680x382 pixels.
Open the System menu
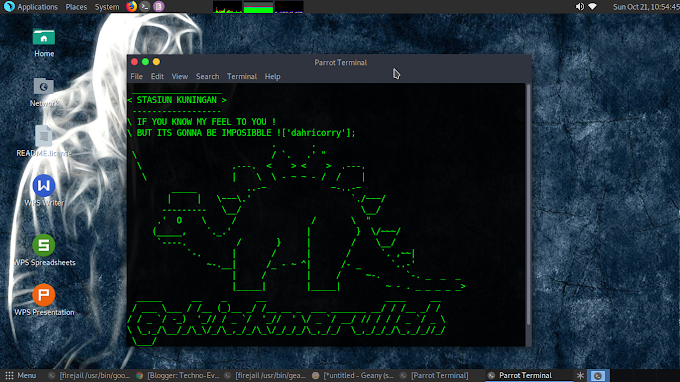[107, 7]
